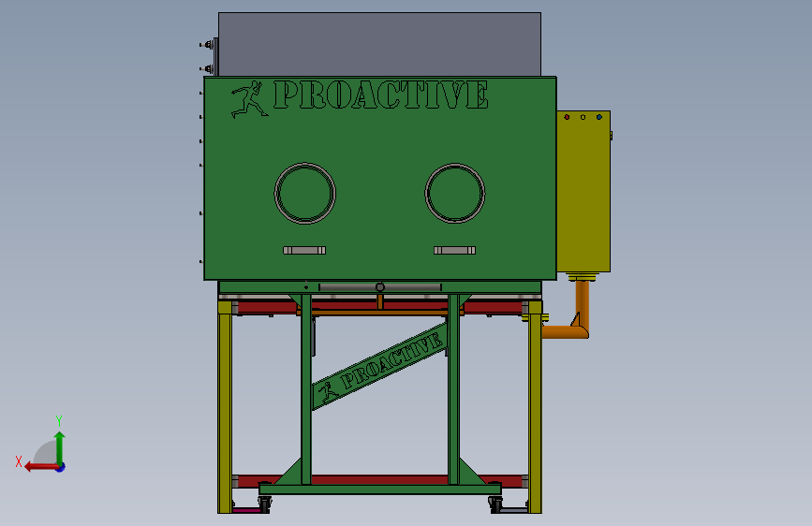The image size is (812, 526).
Task: Click the blue Z axis dot of the triad
Action: pos(61,467)
